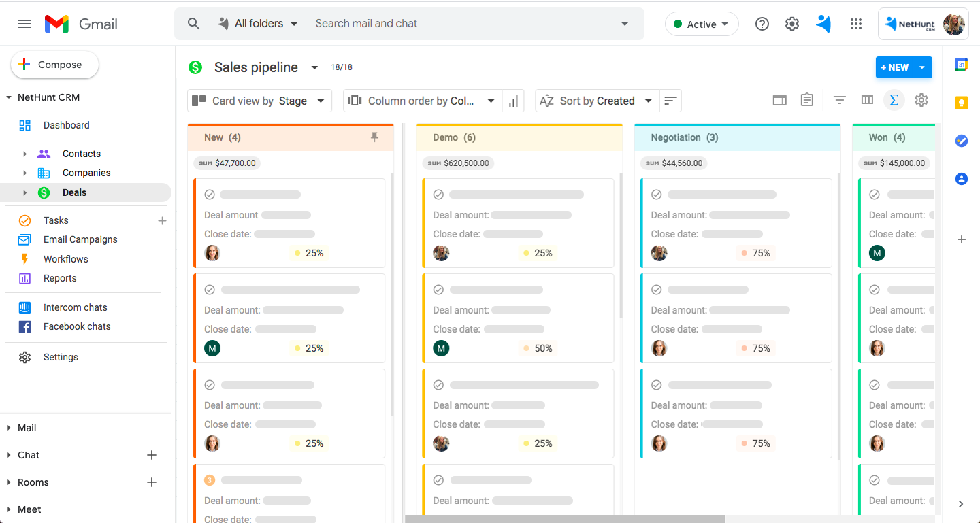Expand the Contacts folder tree arrow
The width and height of the screenshot is (980, 523).
25,154
